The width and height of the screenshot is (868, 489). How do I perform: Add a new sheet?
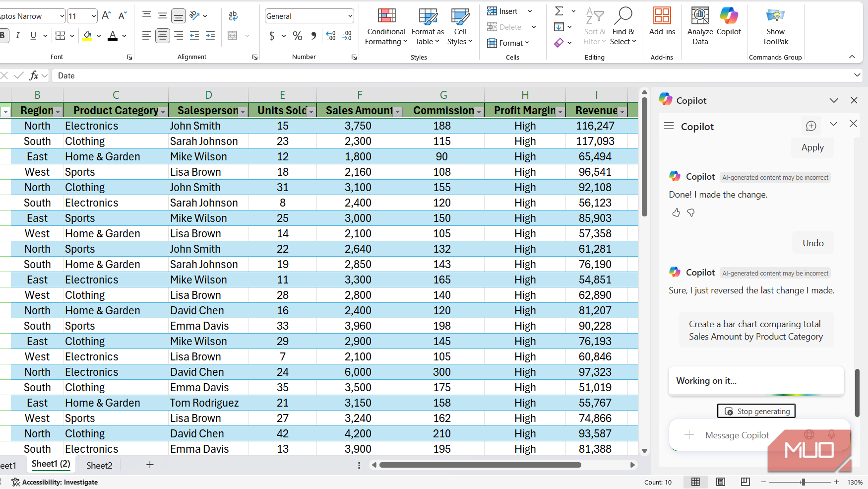(x=150, y=465)
